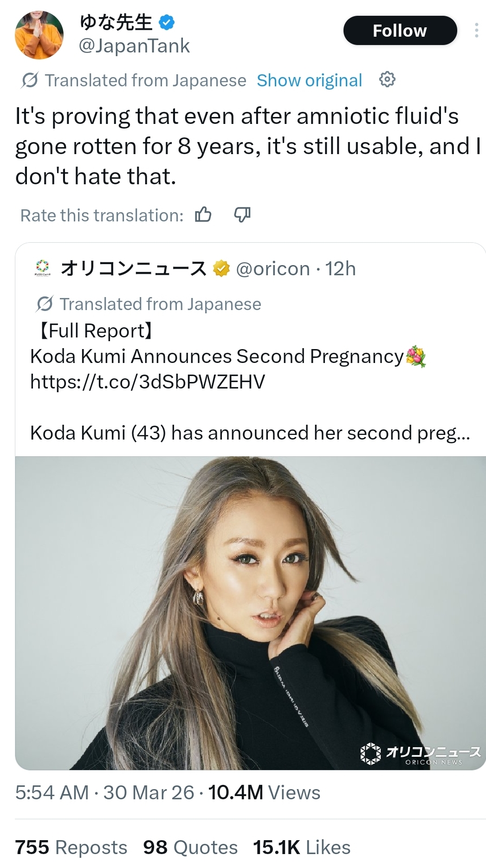Click the gold verified badge beside オリコンニュース
Screen dimensions: 486x868
pyautogui.click(x=221, y=268)
